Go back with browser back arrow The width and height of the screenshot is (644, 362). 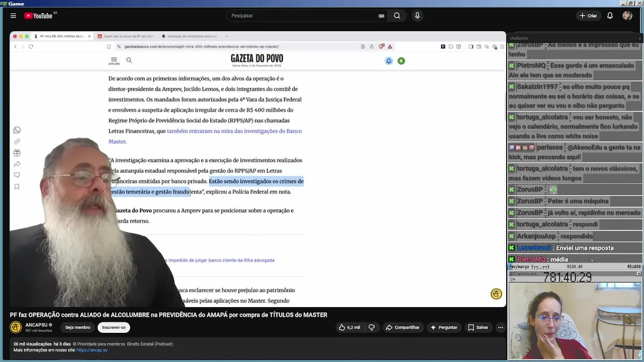tap(15, 47)
